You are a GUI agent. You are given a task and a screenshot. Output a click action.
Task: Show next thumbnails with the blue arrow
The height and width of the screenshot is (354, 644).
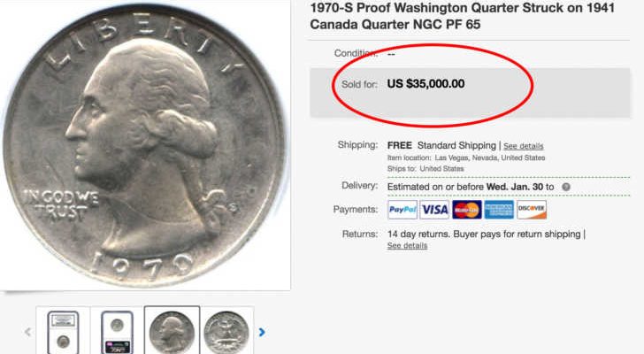click(x=262, y=332)
